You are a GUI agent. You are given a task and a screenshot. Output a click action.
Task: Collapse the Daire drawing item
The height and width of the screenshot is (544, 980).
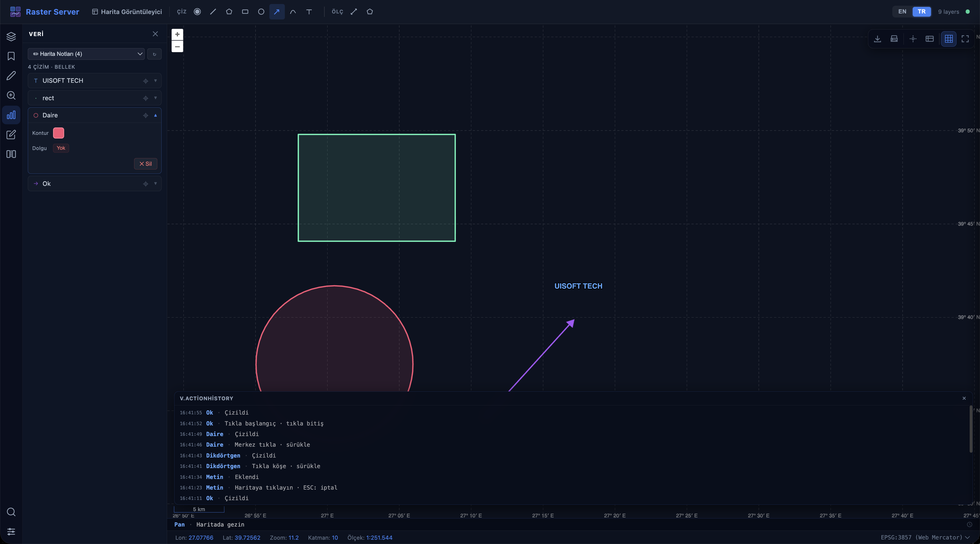155,115
